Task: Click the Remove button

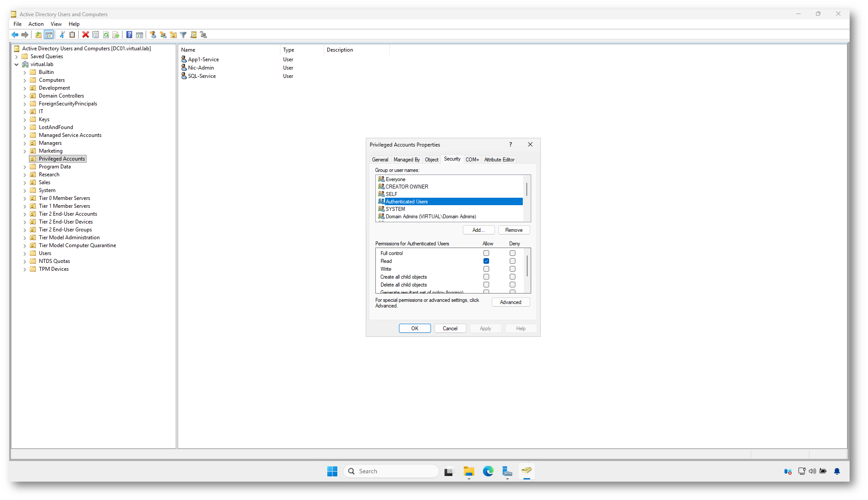Action: tap(514, 230)
